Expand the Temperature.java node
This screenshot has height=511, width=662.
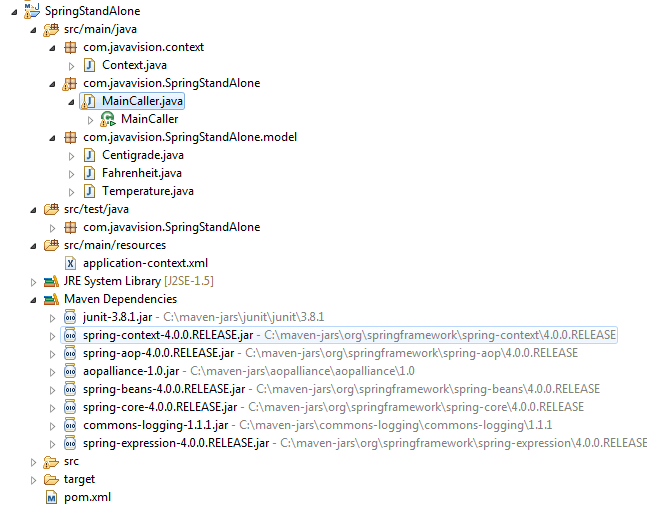point(71,192)
